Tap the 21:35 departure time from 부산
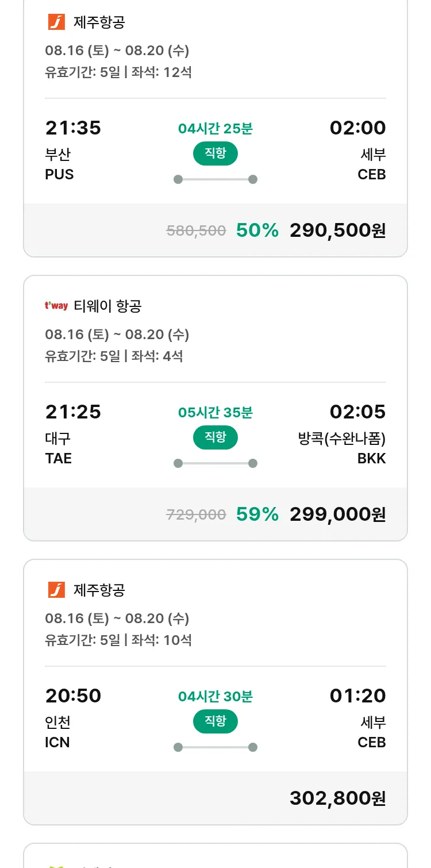The width and height of the screenshot is (431, 868). [73, 128]
